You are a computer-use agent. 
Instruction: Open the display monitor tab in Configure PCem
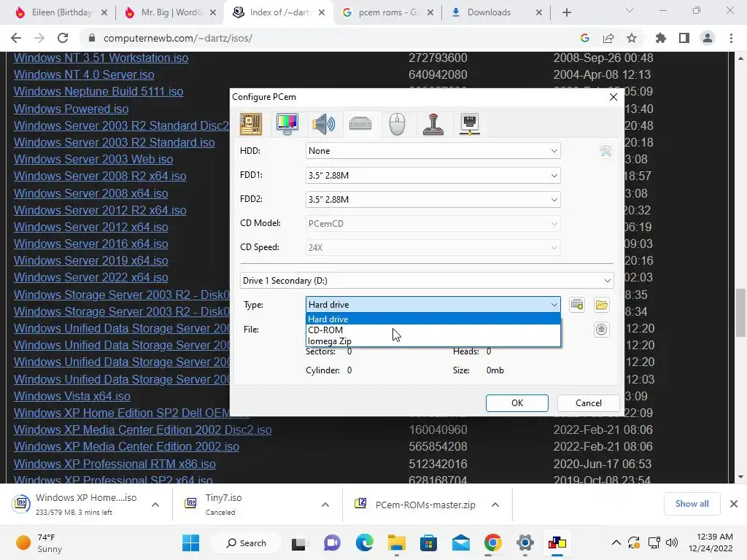(x=287, y=124)
